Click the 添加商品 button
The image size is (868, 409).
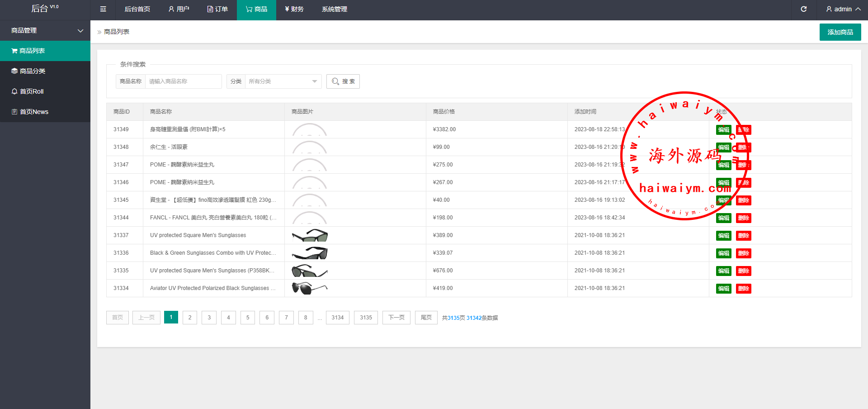(x=840, y=32)
